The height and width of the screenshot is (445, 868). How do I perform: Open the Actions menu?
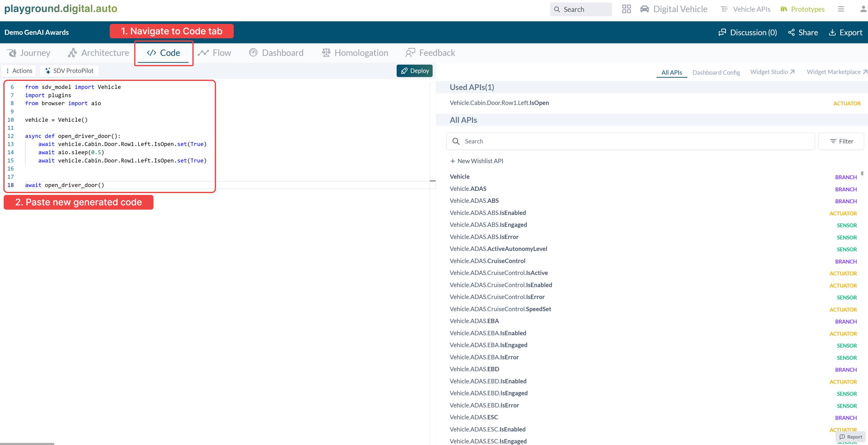point(18,70)
